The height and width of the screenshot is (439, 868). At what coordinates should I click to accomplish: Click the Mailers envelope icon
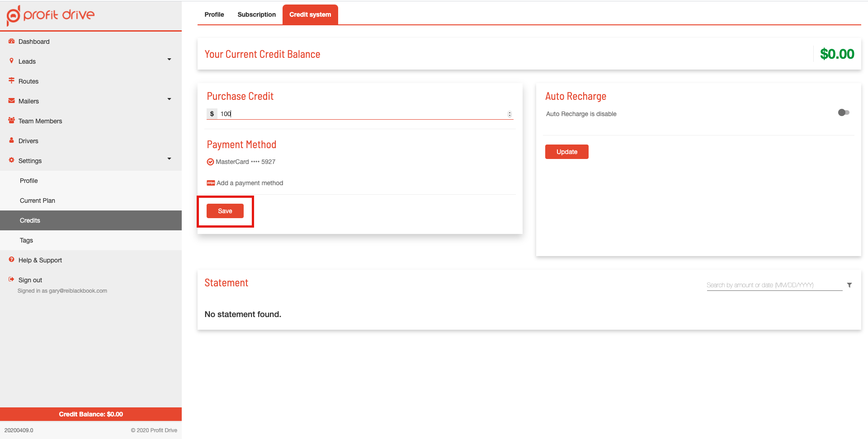(12, 101)
